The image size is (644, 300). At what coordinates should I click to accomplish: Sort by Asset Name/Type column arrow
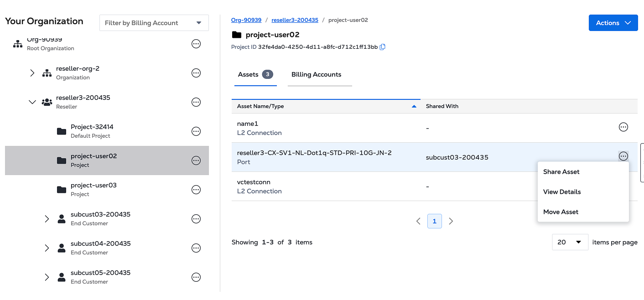pos(414,106)
